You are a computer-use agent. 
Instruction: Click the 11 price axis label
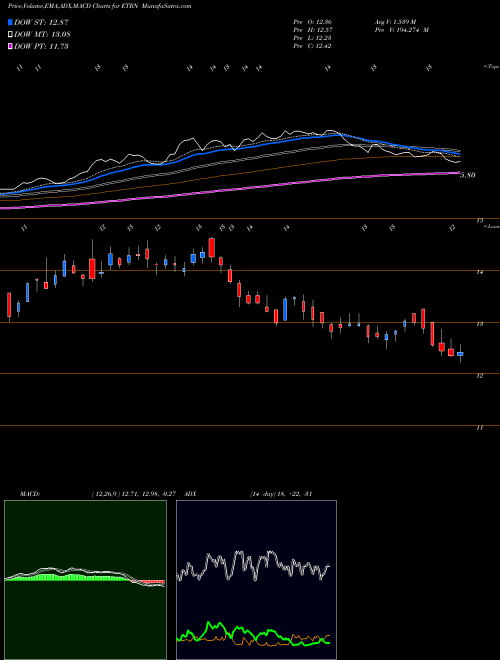[x=480, y=428]
